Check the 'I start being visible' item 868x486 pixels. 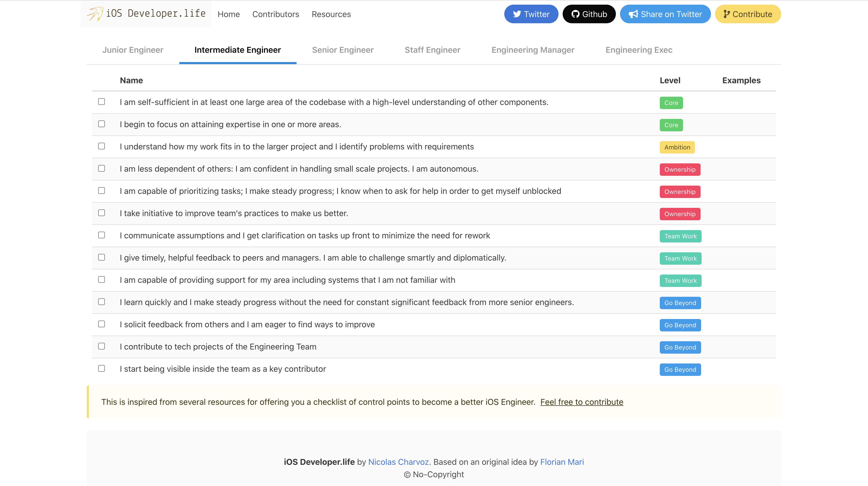[x=102, y=369]
